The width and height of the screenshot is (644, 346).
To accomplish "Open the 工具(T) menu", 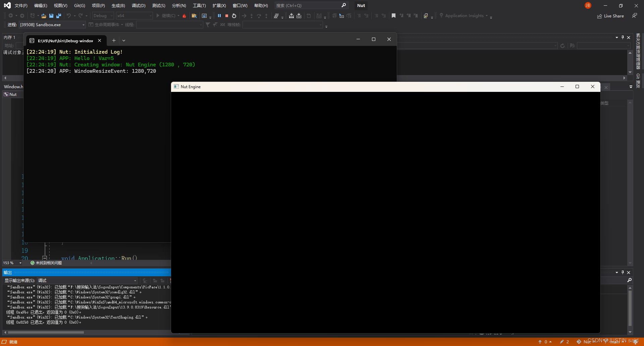I will coord(199,5).
